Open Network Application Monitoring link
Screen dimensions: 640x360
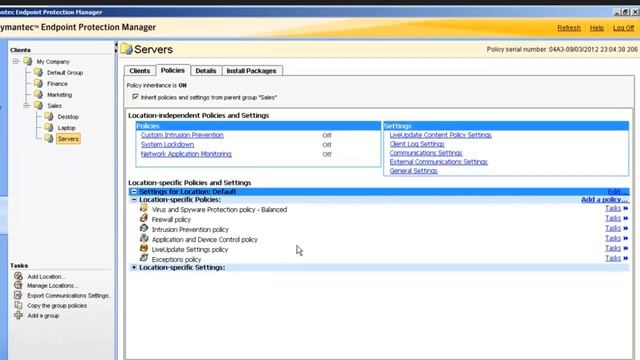tap(186, 154)
